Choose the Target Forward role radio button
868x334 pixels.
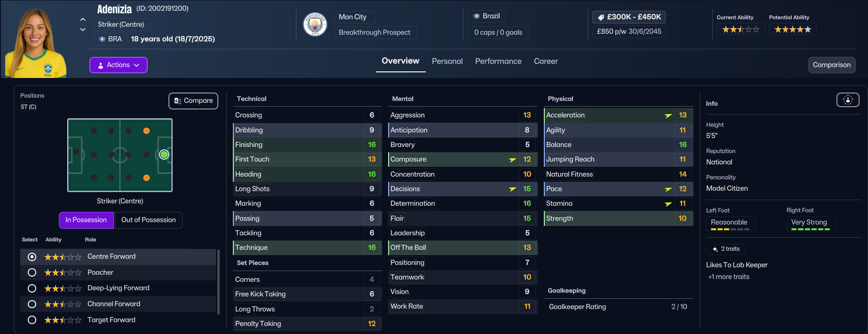(x=32, y=320)
